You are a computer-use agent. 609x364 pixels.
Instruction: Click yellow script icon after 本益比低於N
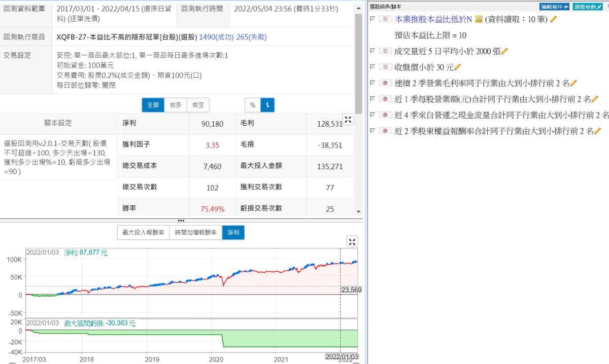[x=478, y=19]
